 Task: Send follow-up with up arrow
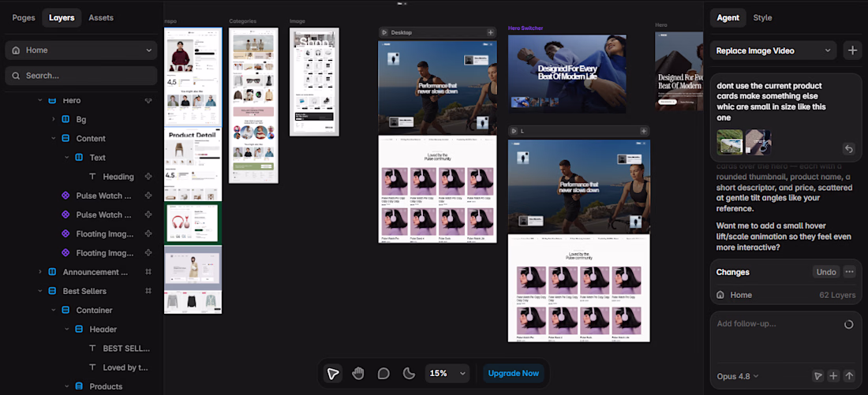(850, 376)
